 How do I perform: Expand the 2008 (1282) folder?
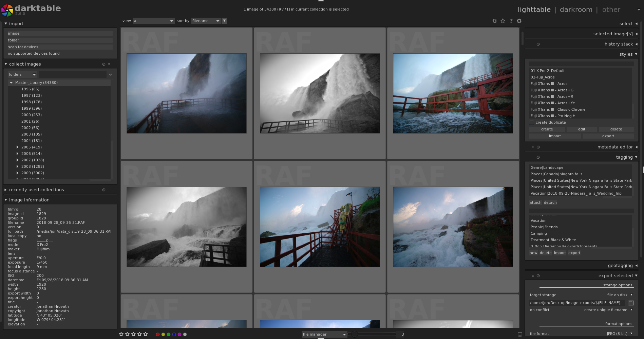[17, 166]
